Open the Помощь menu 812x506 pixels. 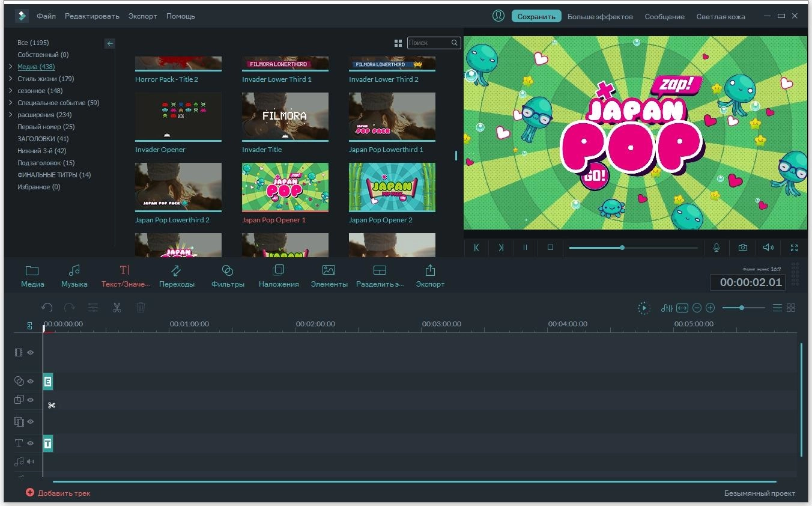coord(181,16)
